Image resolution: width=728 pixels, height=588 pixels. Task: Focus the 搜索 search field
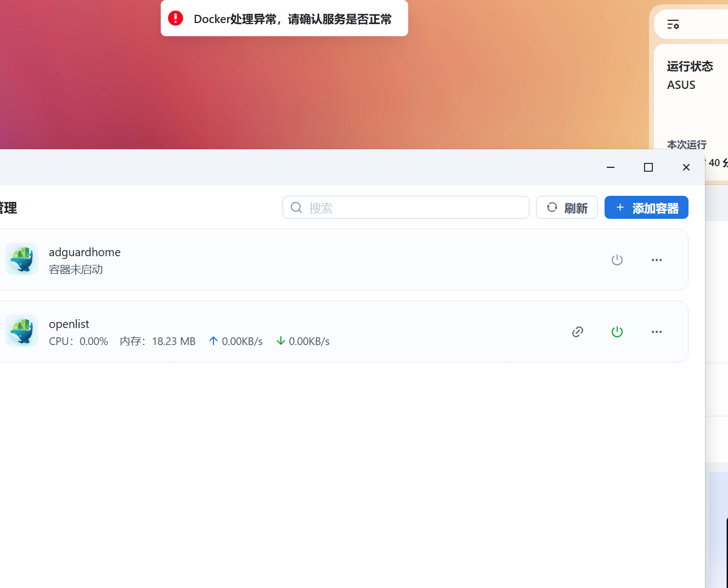point(406,207)
